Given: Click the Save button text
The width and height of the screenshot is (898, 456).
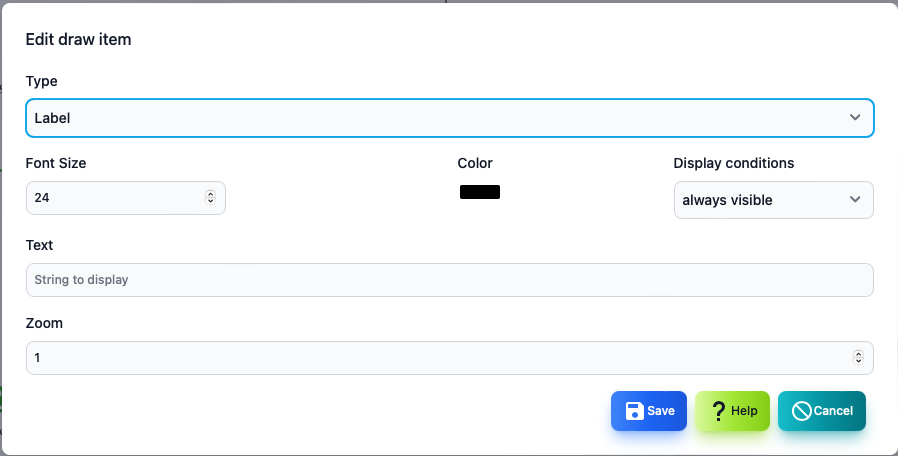Looking at the screenshot, I should click(x=661, y=411).
